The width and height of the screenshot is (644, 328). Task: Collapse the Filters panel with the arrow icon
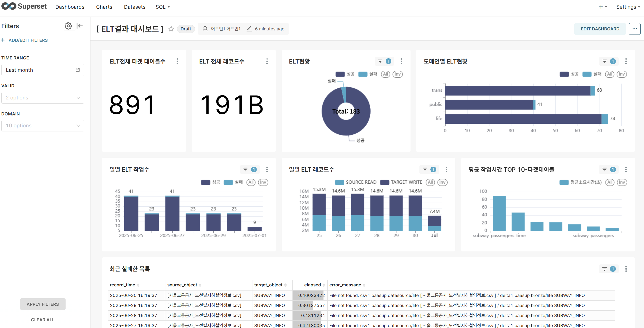coord(80,26)
